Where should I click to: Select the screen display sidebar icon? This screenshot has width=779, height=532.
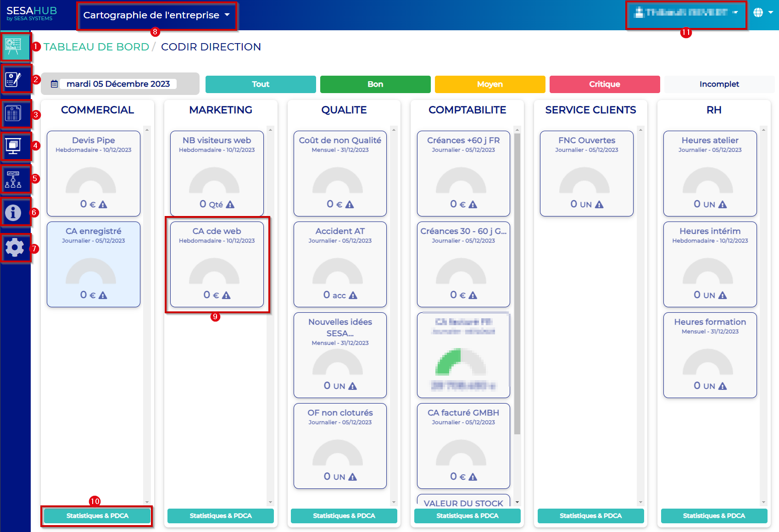coord(14,146)
